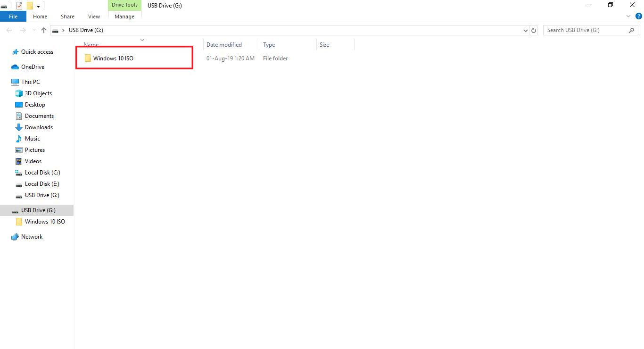This screenshot has height=349, width=644.
Task: Open Downloads in the navigation pane
Action: 39,127
